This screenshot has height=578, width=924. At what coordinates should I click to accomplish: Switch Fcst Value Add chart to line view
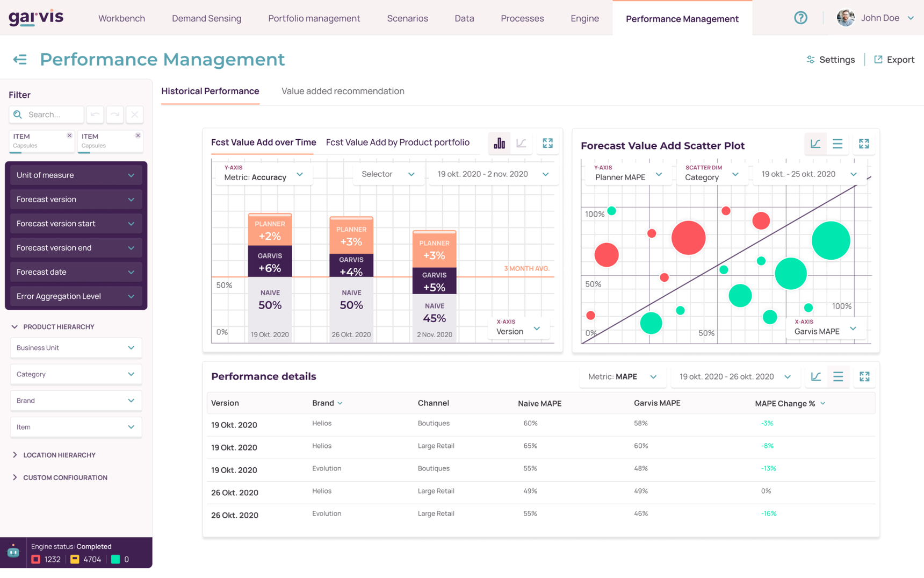[521, 143]
